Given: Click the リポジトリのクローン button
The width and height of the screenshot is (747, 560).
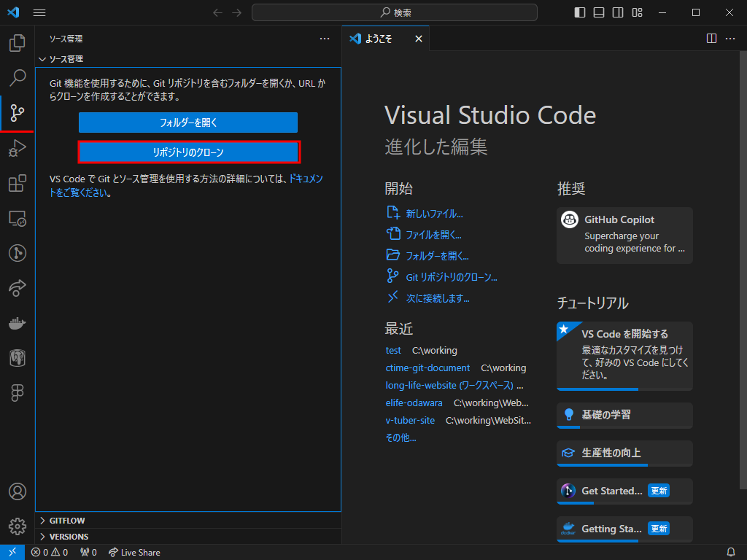Looking at the screenshot, I should coord(188,152).
